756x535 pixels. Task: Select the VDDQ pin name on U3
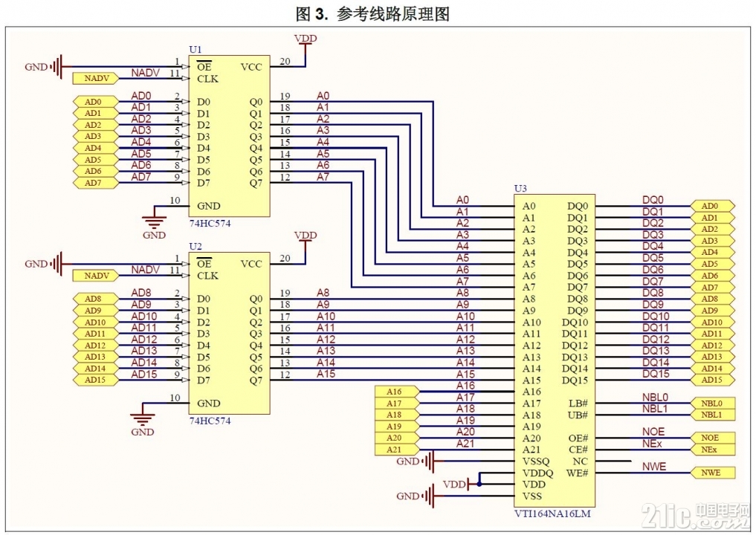537,473
